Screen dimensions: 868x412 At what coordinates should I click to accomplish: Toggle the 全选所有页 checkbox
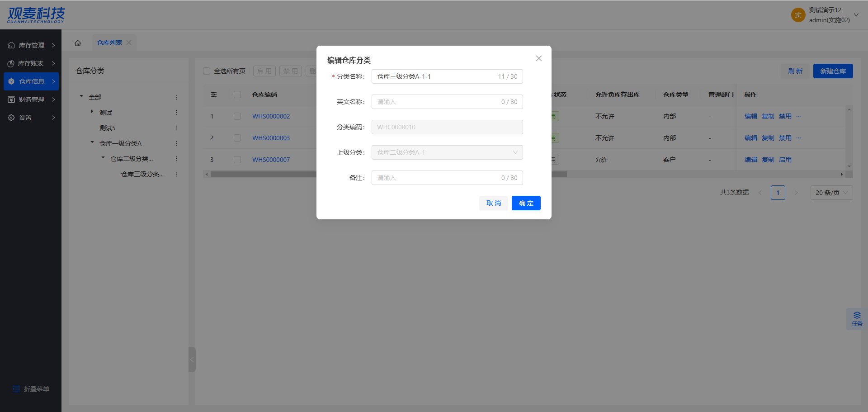[207, 71]
